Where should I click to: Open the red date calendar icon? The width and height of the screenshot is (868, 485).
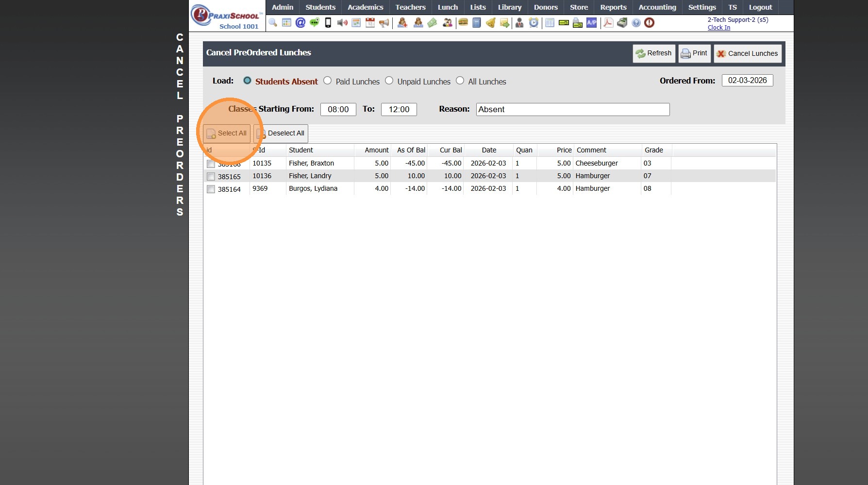click(370, 23)
